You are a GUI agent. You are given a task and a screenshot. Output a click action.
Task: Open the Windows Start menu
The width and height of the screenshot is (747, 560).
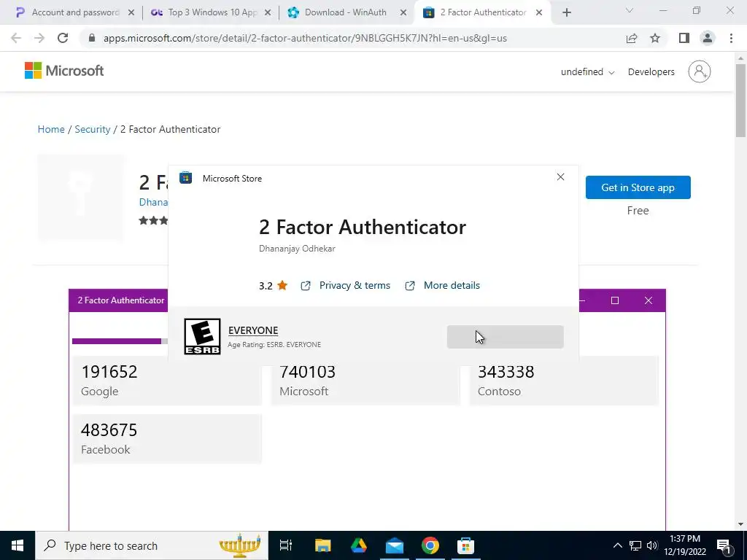click(18, 545)
